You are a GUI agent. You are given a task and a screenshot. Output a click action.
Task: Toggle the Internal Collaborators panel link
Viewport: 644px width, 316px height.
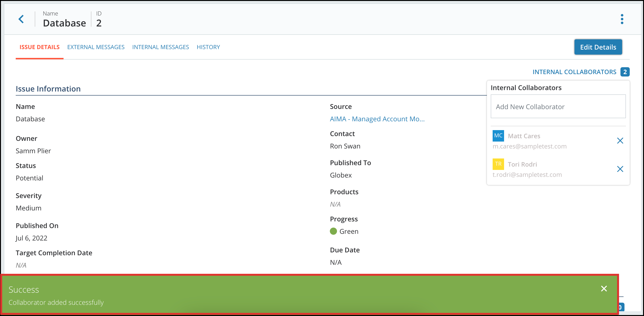574,72
